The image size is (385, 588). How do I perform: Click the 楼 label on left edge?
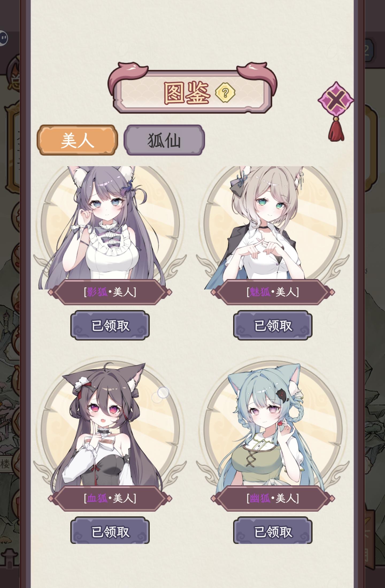tap(5, 464)
